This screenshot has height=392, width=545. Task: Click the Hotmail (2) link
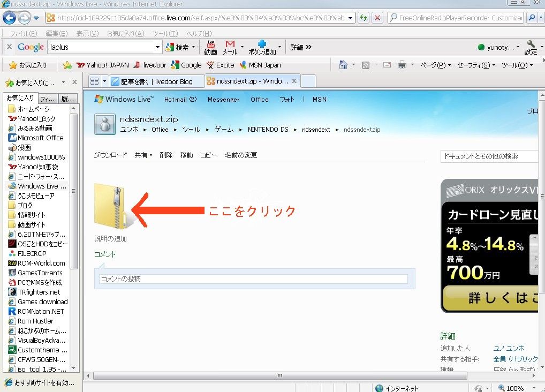[180, 100]
